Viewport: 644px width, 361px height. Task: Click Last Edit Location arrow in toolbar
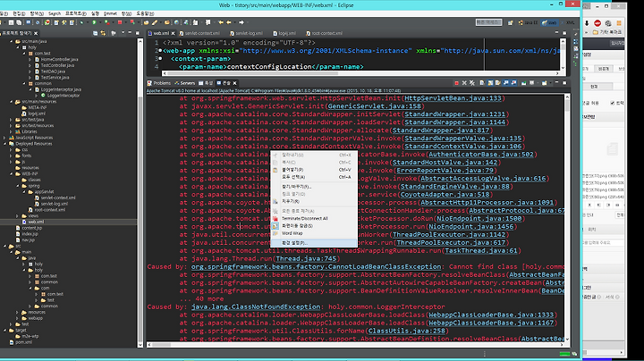click(x=220, y=22)
